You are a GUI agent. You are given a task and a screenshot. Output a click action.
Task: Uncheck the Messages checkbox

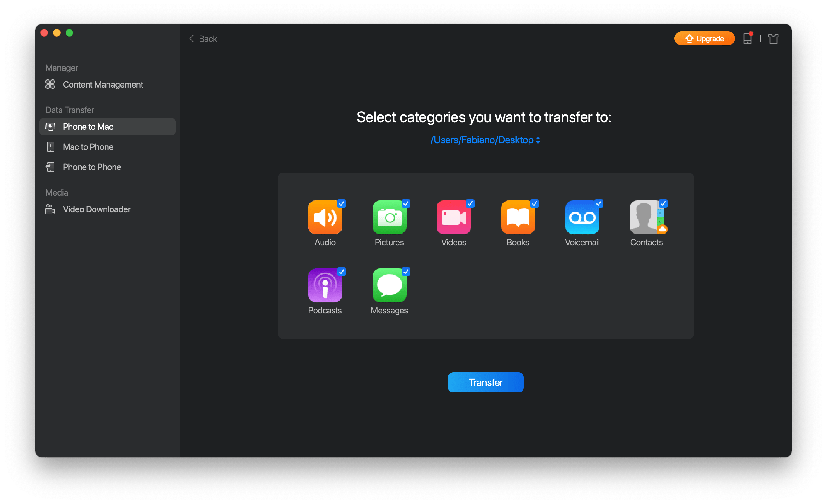406,272
